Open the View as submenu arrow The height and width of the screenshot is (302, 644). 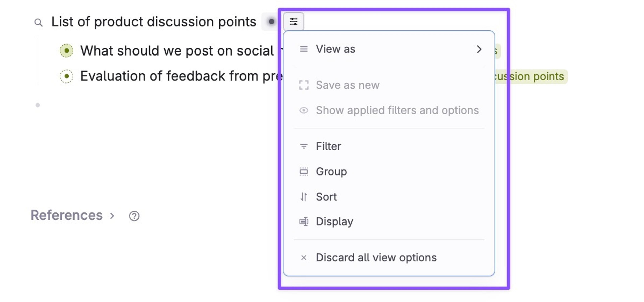479,49
